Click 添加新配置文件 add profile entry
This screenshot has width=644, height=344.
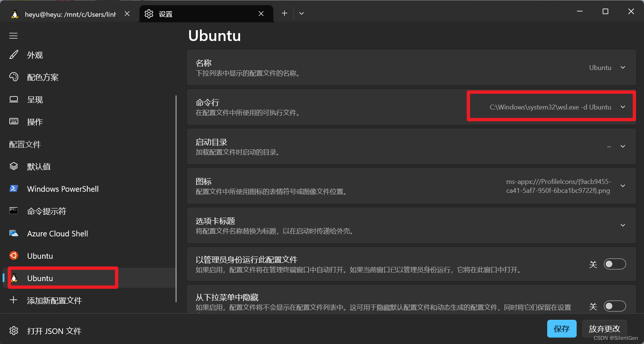click(89, 300)
